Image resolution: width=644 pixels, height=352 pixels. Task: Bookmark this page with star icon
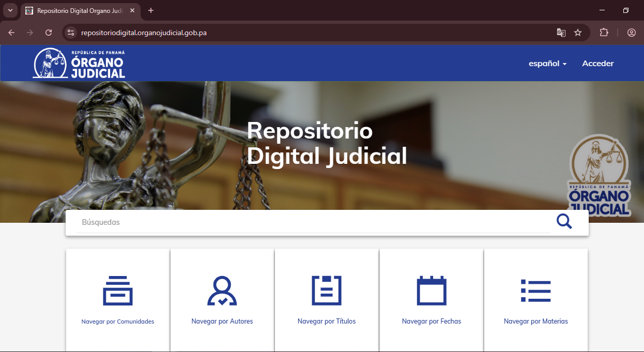pyautogui.click(x=578, y=33)
